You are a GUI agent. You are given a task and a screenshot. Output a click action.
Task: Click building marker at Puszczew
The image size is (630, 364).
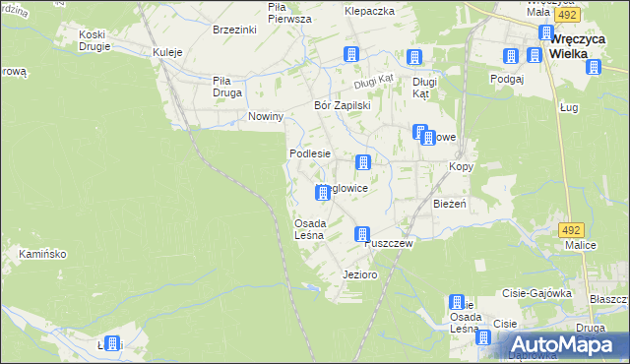362,234
